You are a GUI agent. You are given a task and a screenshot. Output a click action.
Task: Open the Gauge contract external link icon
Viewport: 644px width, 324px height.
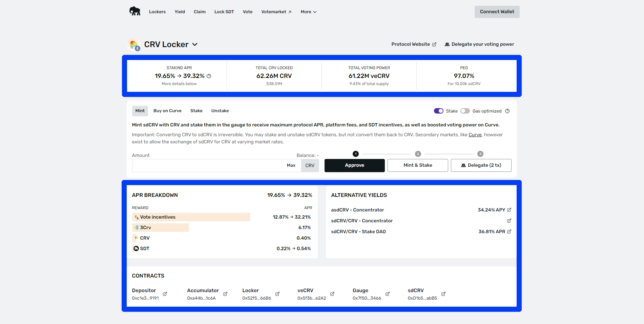coord(388,294)
